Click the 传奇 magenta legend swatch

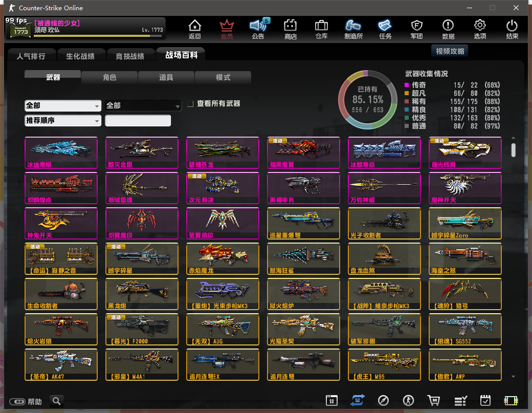407,85
